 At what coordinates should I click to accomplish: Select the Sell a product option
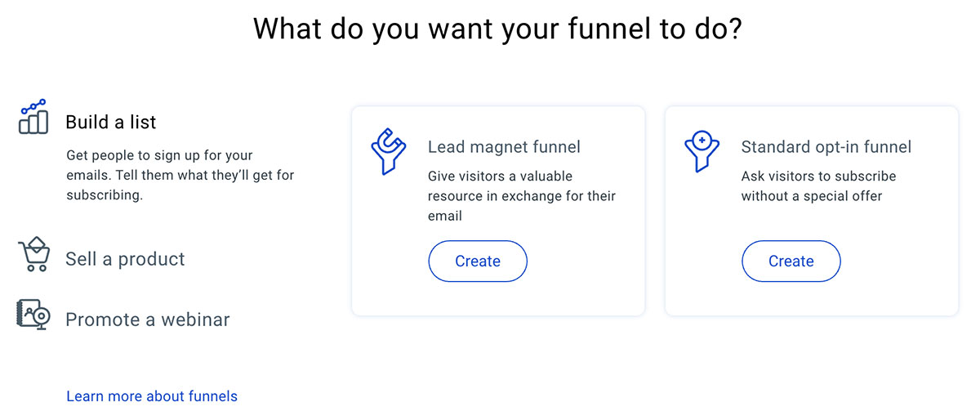[125, 259]
